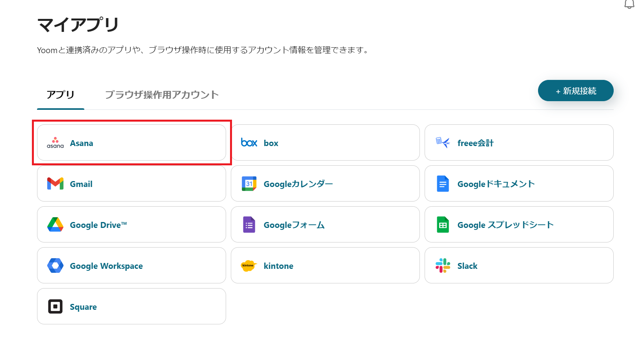This screenshot has width=644, height=346.
Task: Click the Yoomと連携済みのアプリ description text
Action: tap(203, 50)
